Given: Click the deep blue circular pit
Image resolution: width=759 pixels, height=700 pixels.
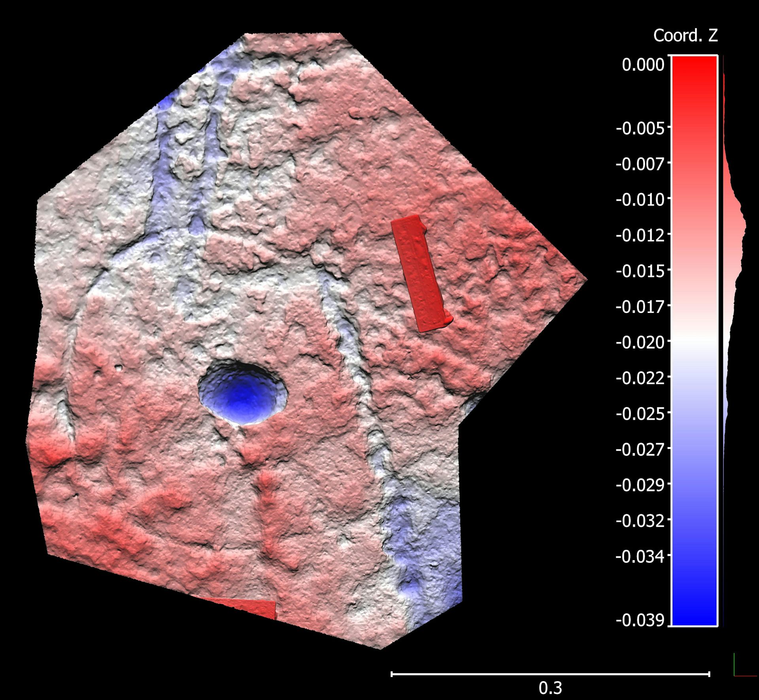Looking at the screenshot, I should [242, 392].
